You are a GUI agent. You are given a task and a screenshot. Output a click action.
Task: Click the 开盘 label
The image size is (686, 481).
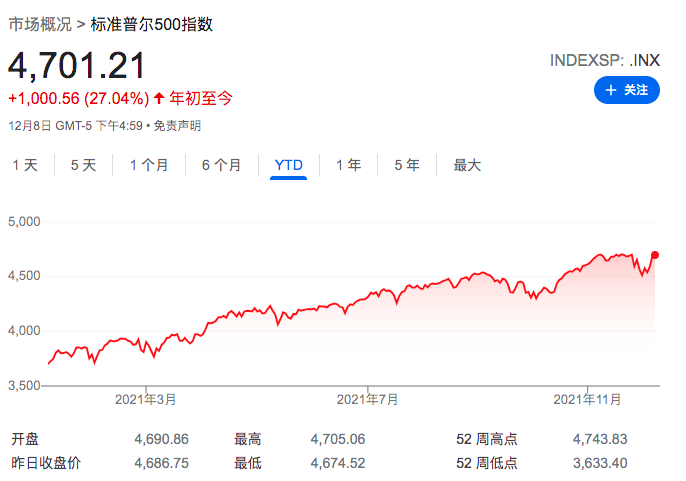coord(25,439)
